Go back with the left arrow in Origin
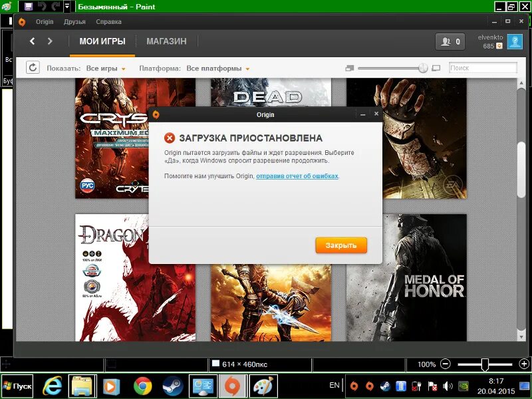 tap(32, 41)
